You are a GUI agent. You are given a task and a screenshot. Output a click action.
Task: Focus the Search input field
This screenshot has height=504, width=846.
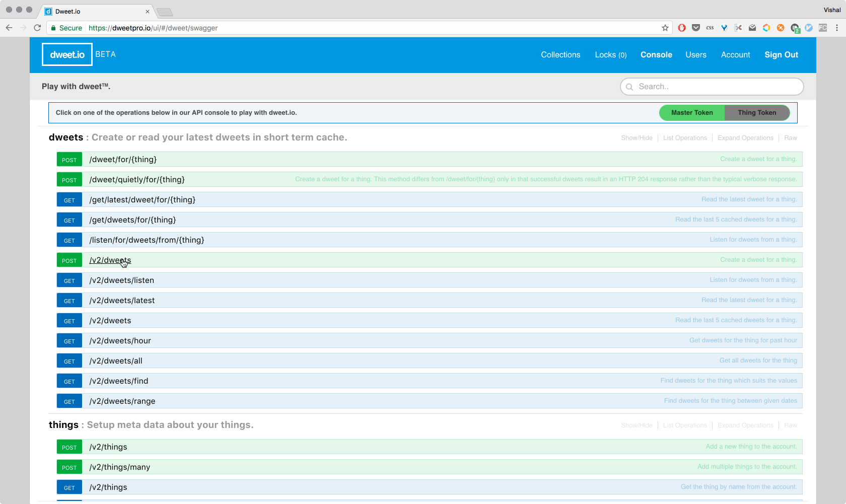coord(712,87)
